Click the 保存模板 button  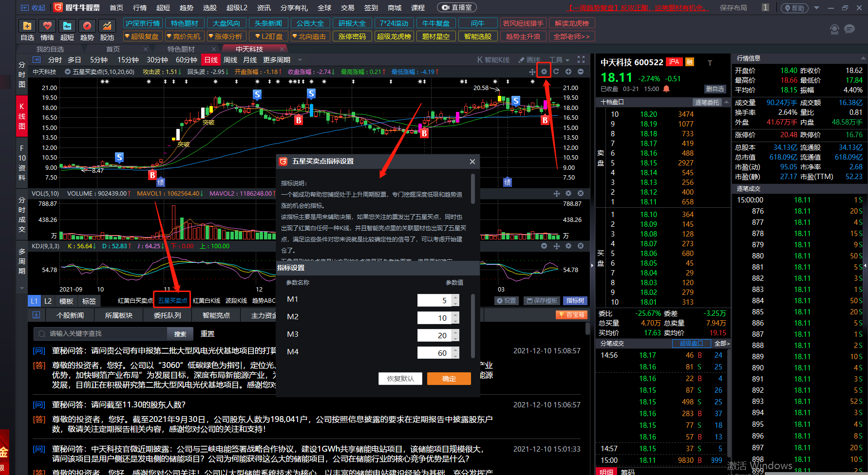click(x=542, y=301)
